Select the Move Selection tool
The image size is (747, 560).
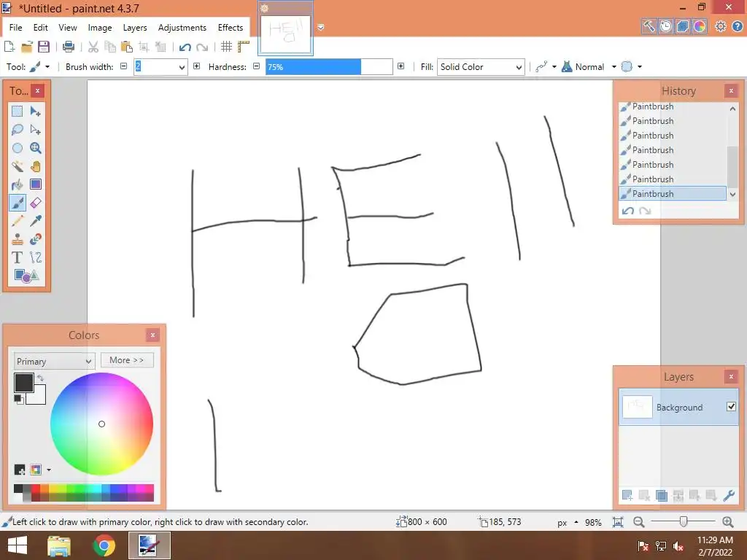[x=36, y=130]
